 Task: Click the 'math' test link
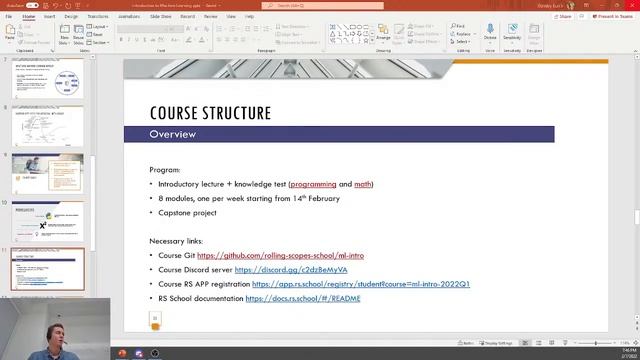coord(362,184)
